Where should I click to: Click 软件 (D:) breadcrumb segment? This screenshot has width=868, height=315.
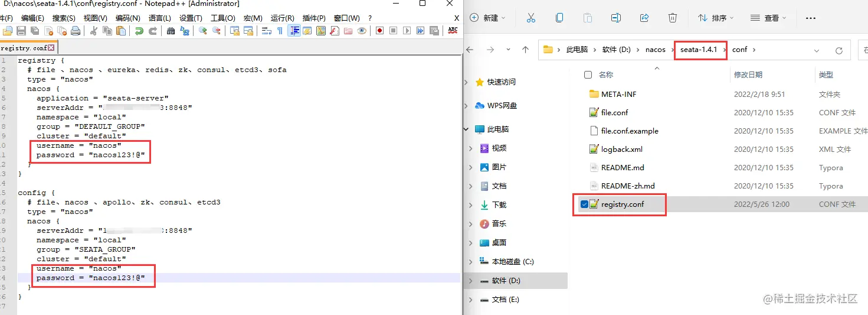coord(617,50)
